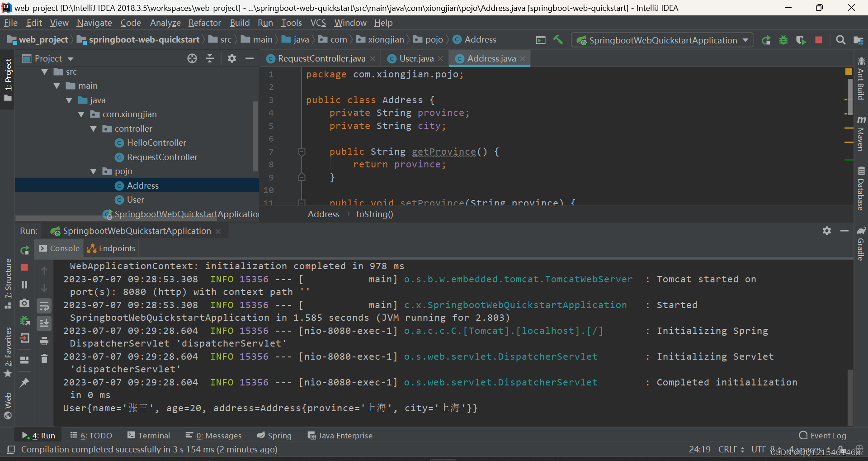The height and width of the screenshot is (461, 868).
Task: Click Run with Coverage icon
Action: point(801,40)
